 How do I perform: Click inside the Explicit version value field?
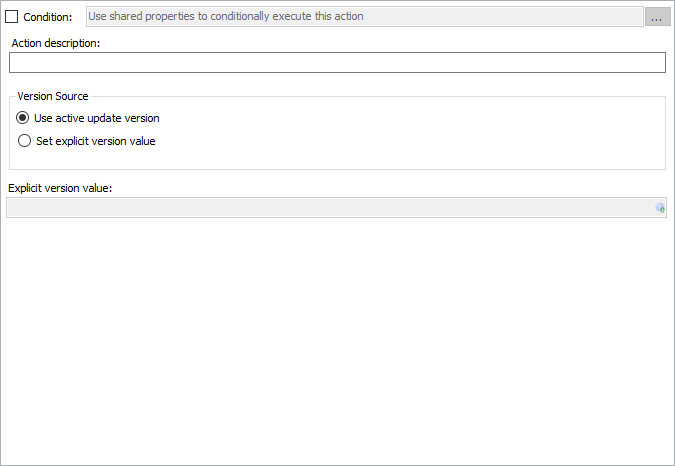[330, 208]
